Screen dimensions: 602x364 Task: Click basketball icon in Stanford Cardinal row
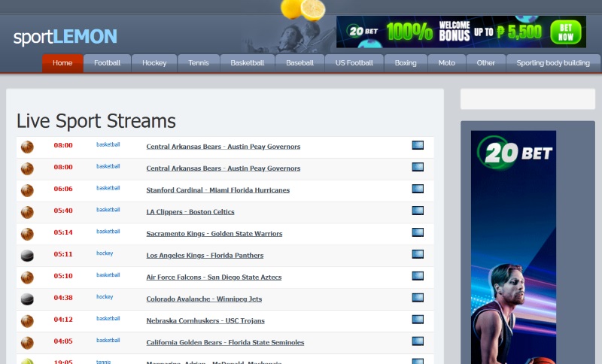coord(27,190)
